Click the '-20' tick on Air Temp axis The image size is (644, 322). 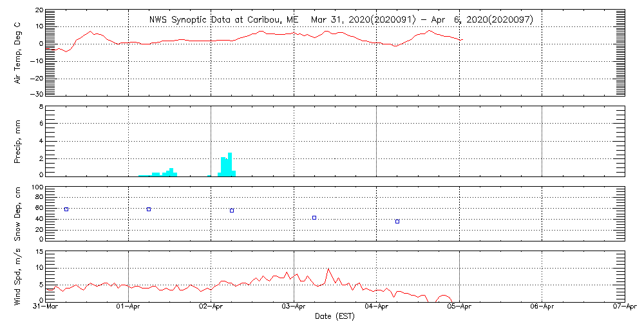(35, 79)
